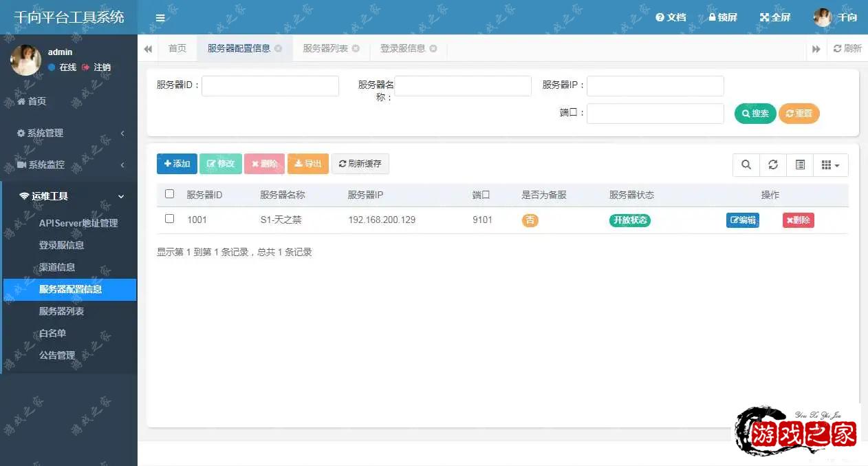This screenshot has width=868, height=466.
Task: Toggle card view icon in table toolbar
Action: (800, 165)
